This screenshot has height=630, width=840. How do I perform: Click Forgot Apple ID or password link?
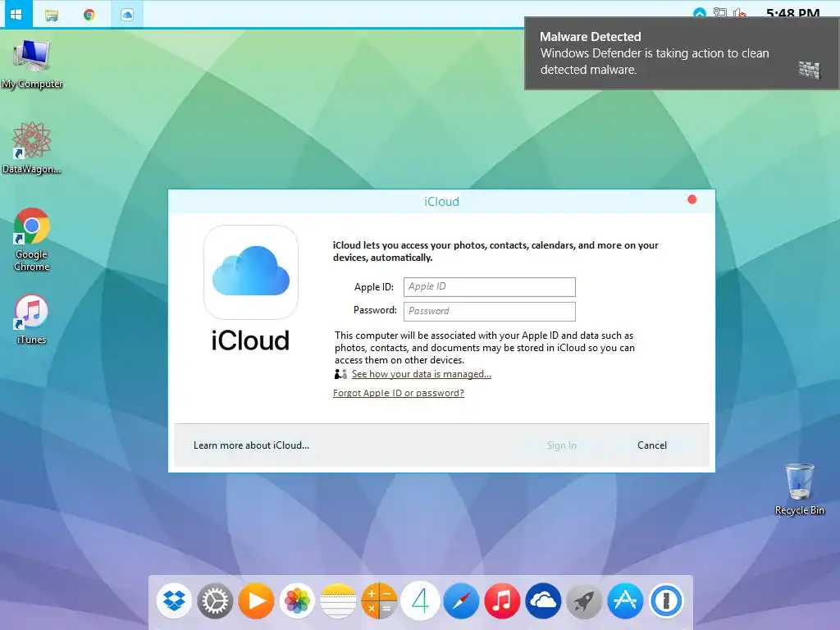coord(399,393)
